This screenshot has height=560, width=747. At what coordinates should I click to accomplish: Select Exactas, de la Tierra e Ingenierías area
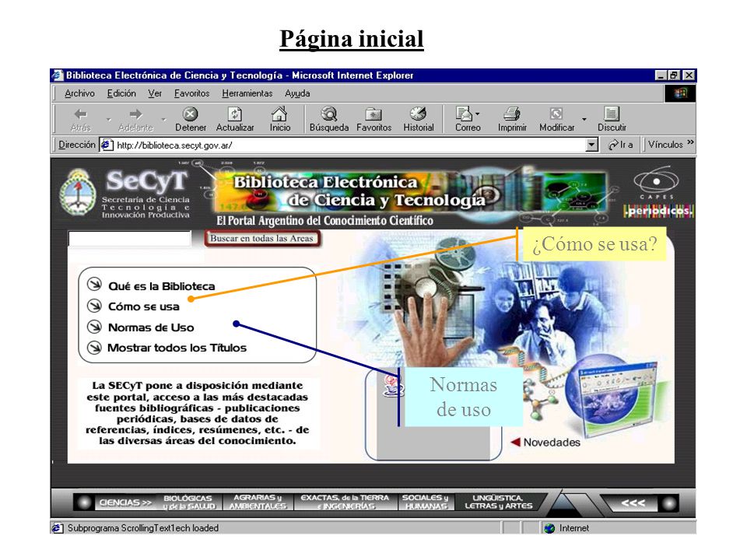(345, 502)
